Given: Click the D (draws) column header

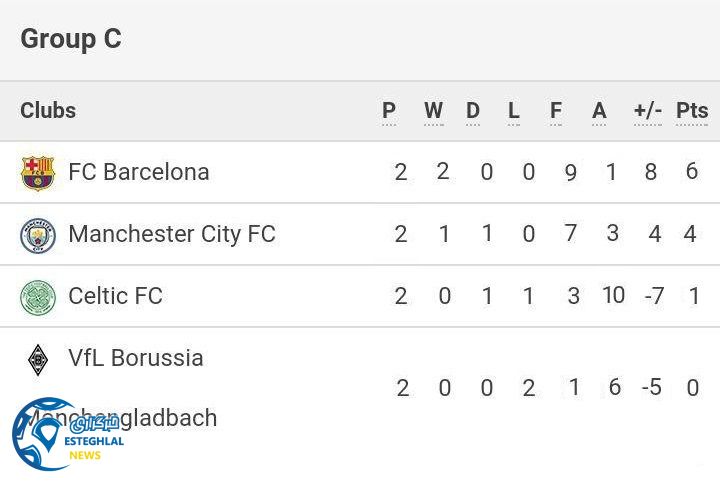Looking at the screenshot, I should pos(473,111).
